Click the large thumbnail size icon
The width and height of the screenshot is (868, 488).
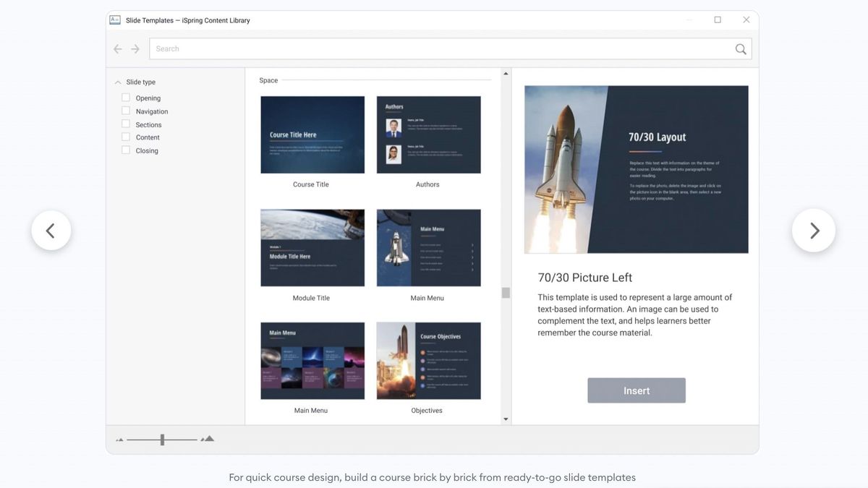207,438
